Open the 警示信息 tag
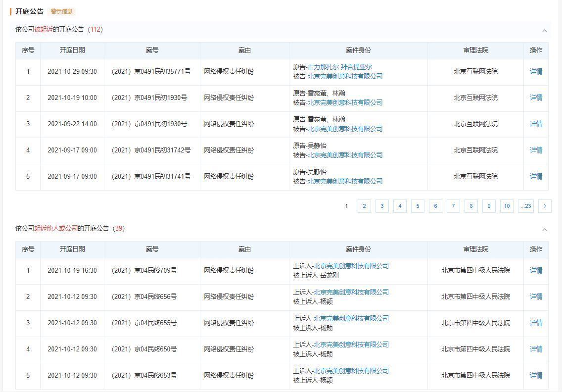This screenshot has height=392, width=562. [61, 11]
